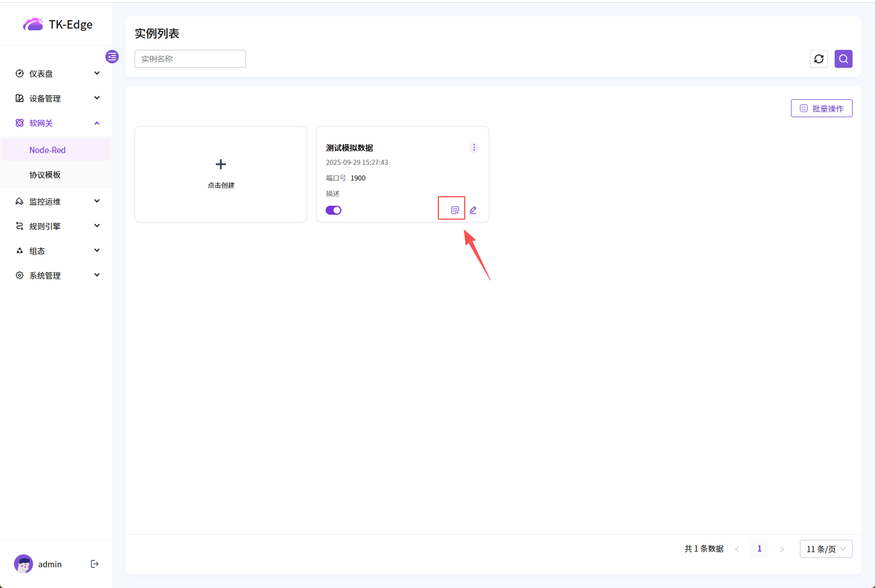The image size is (875, 588).
Task: Open the three-dot menu on 测试模拟数据 card
Action: click(x=474, y=147)
